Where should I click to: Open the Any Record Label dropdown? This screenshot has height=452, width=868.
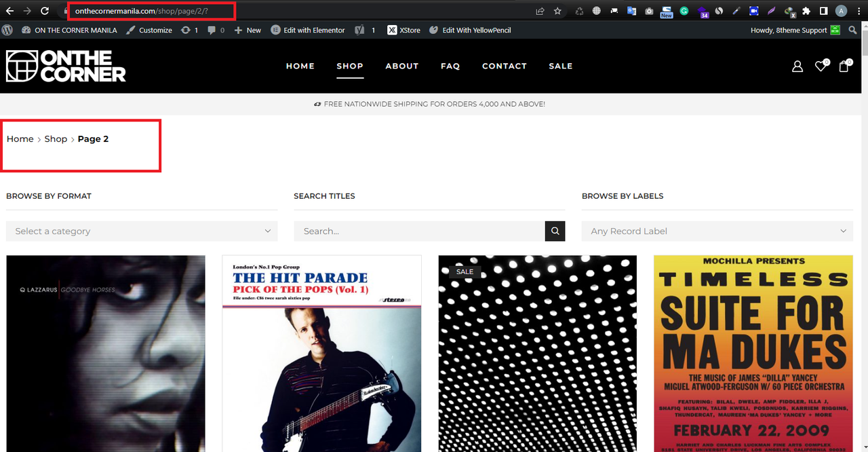717,231
